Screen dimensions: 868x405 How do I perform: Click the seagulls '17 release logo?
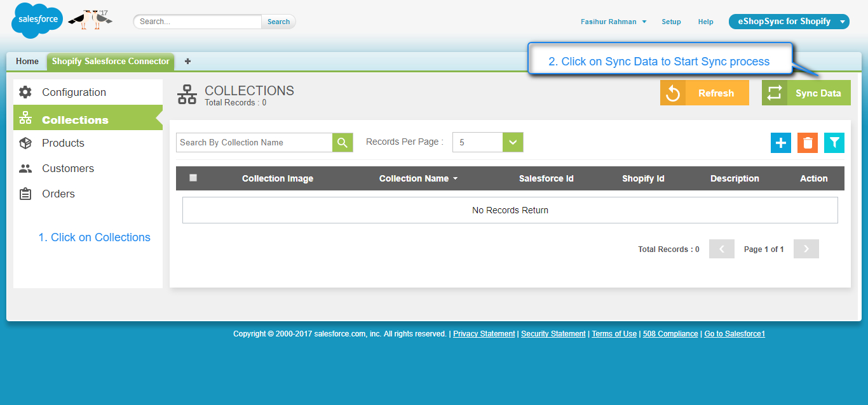pos(90,19)
